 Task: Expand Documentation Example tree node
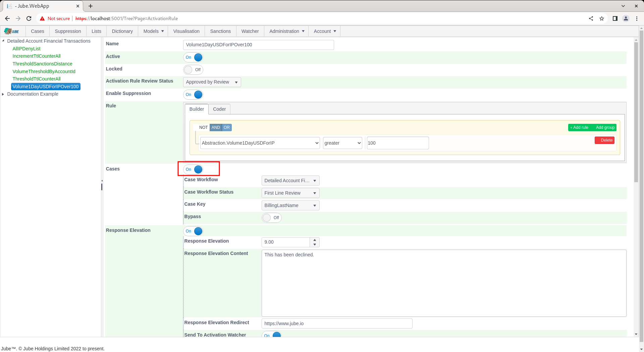3,94
